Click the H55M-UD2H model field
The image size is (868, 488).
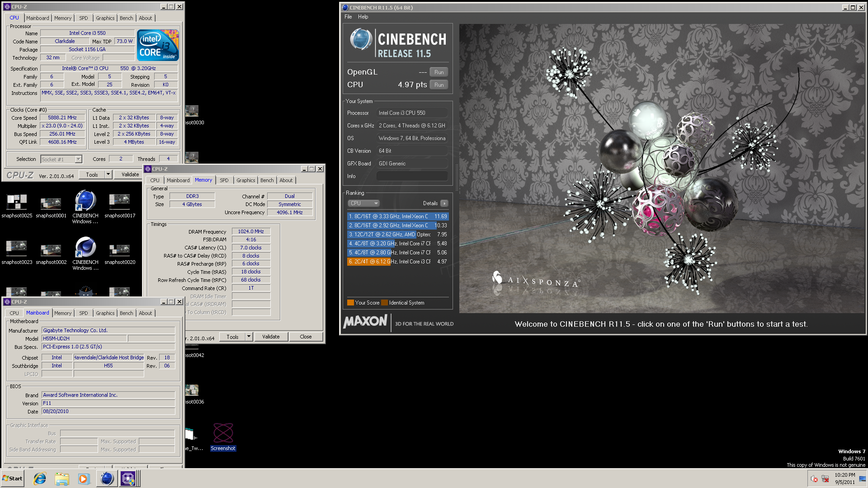[x=84, y=338]
